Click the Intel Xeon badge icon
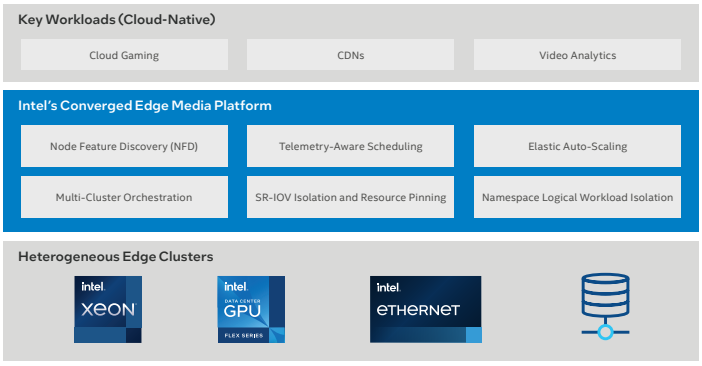 [x=108, y=309]
